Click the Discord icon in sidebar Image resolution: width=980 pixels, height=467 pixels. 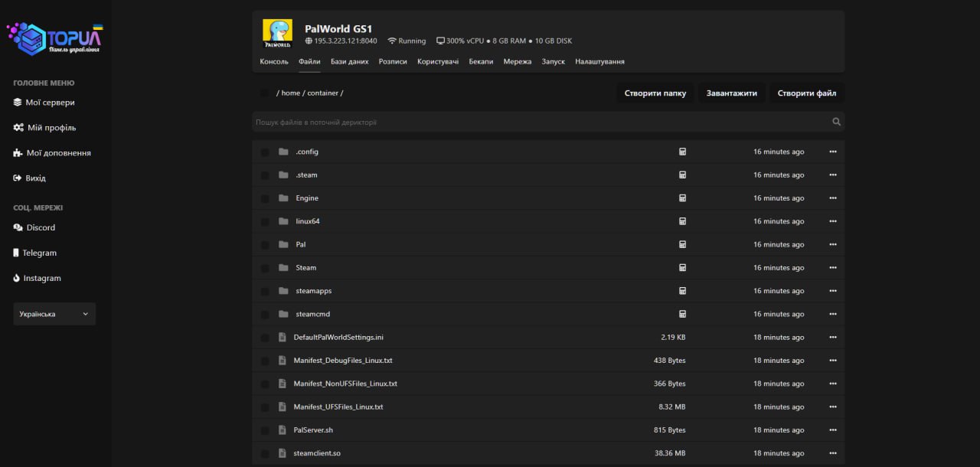tap(18, 227)
